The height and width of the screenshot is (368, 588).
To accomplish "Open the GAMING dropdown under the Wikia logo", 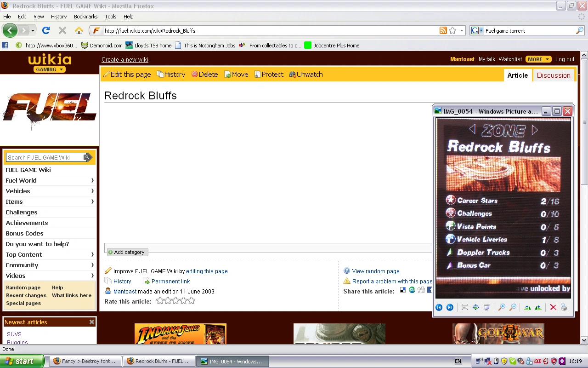I will [50, 69].
